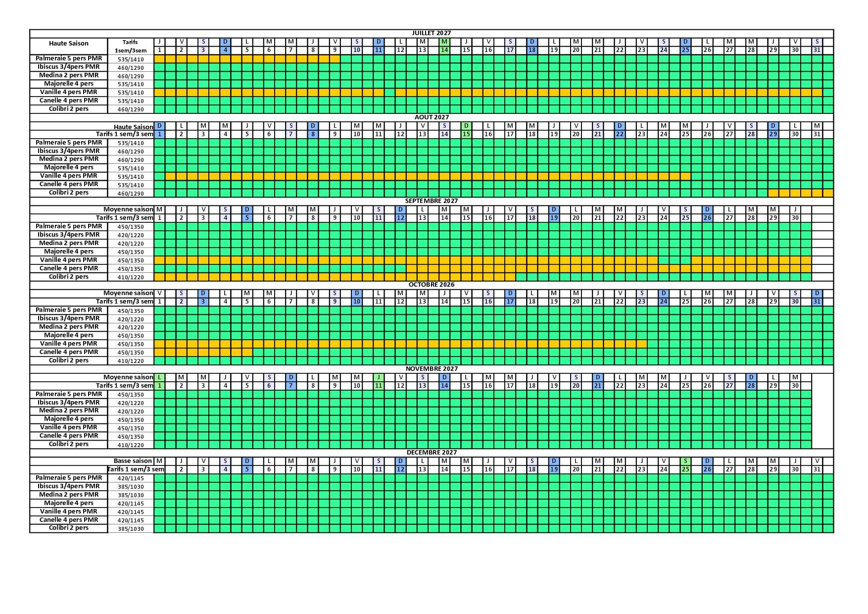The image size is (868, 614).
Task: Click the blue 31 date cell in October
Action: (818, 301)
